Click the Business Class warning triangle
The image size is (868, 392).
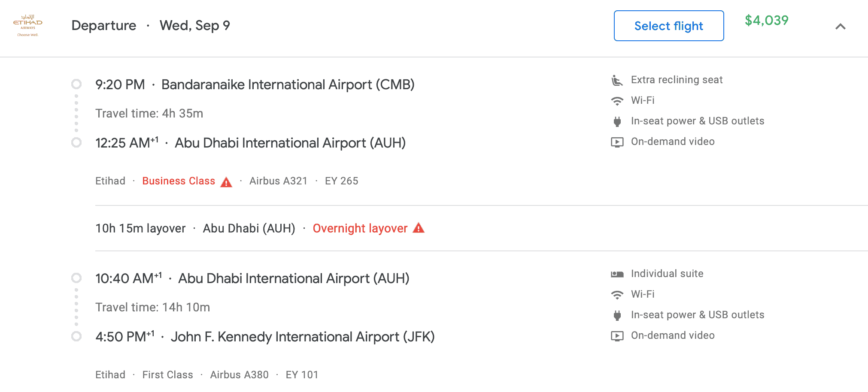[x=226, y=182]
